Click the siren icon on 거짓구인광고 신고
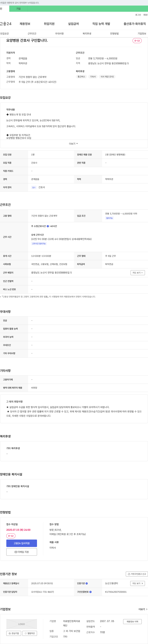Screen dimensions: 148x644 tap(129, 574)
